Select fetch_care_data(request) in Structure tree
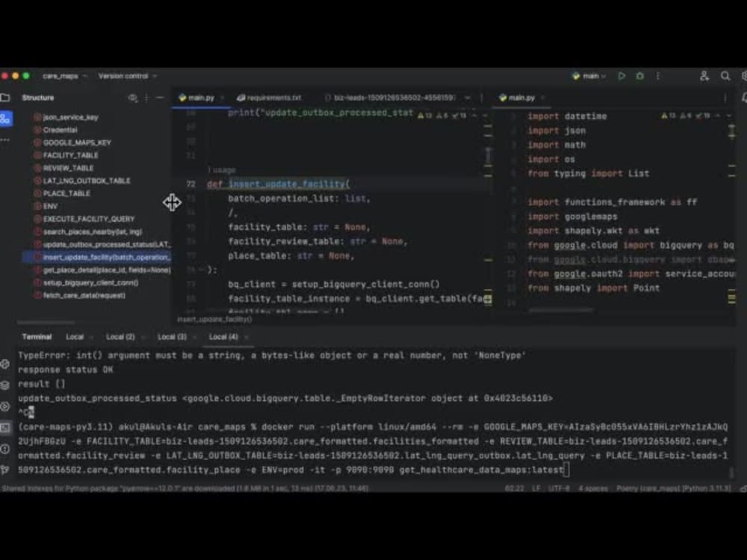 [x=82, y=295]
